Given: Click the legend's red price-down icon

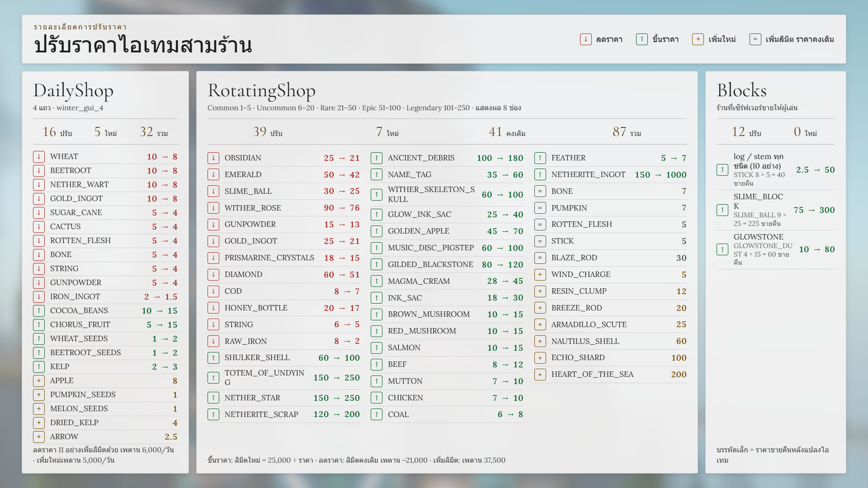Looking at the screenshot, I should 586,39.
